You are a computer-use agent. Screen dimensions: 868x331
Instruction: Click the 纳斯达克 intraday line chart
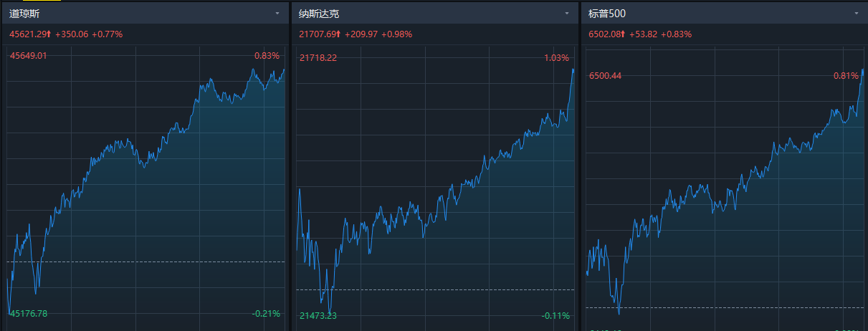tap(436, 188)
